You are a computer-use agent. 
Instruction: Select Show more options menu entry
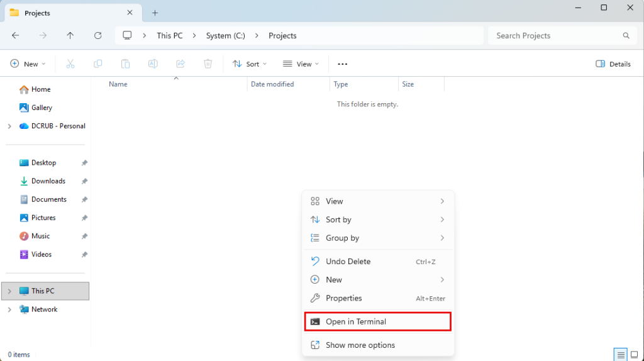point(378,345)
